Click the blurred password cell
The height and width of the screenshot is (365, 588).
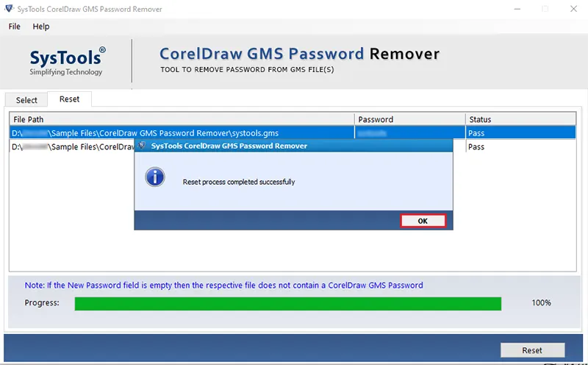click(410, 133)
